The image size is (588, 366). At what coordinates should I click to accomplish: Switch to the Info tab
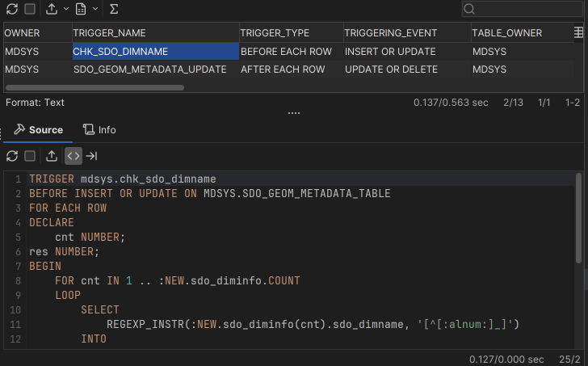tap(99, 129)
